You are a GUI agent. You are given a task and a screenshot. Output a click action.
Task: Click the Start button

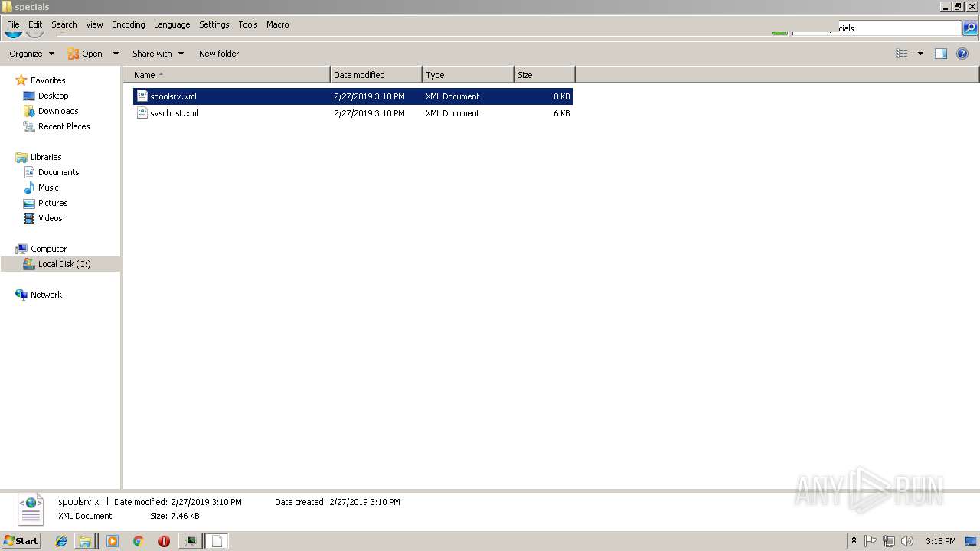pyautogui.click(x=21, y=541)
